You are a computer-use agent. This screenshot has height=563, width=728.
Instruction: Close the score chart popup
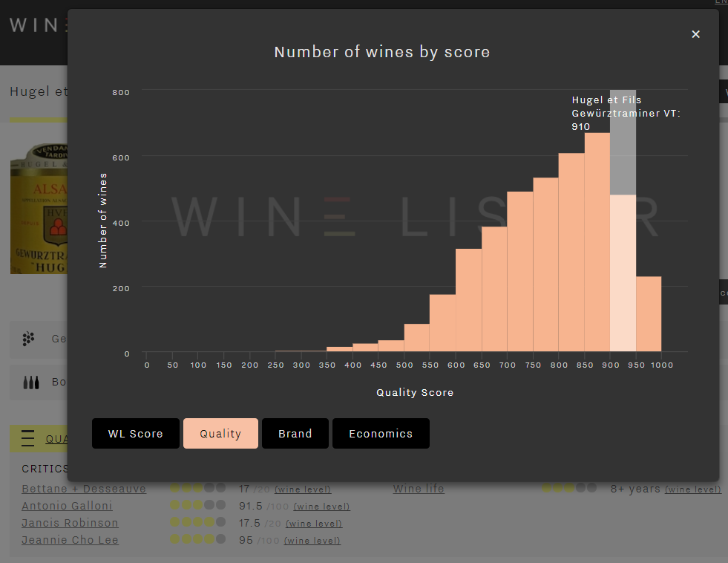tap(695, 34)
